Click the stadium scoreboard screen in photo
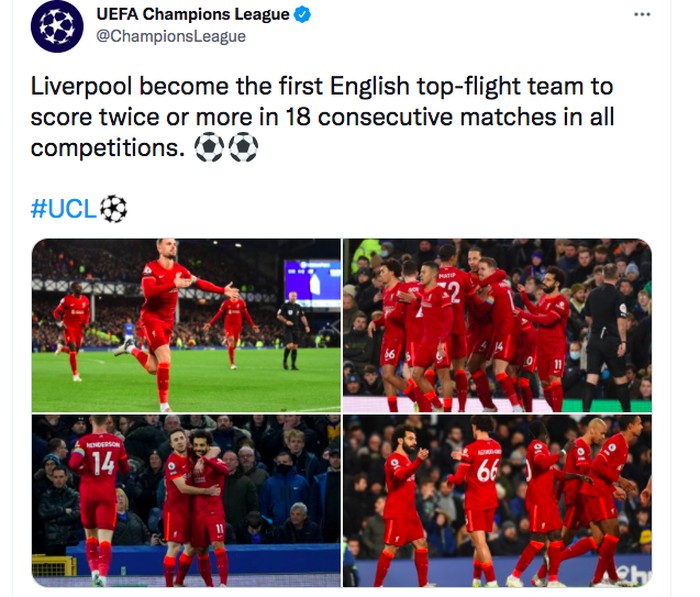 (312, 284)
